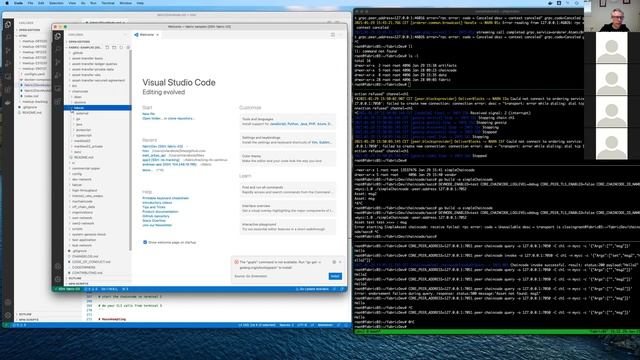This screenshot has height=360, width=640.
Task: Select the Welcome editor tab
Action: (x=147, y=35)
